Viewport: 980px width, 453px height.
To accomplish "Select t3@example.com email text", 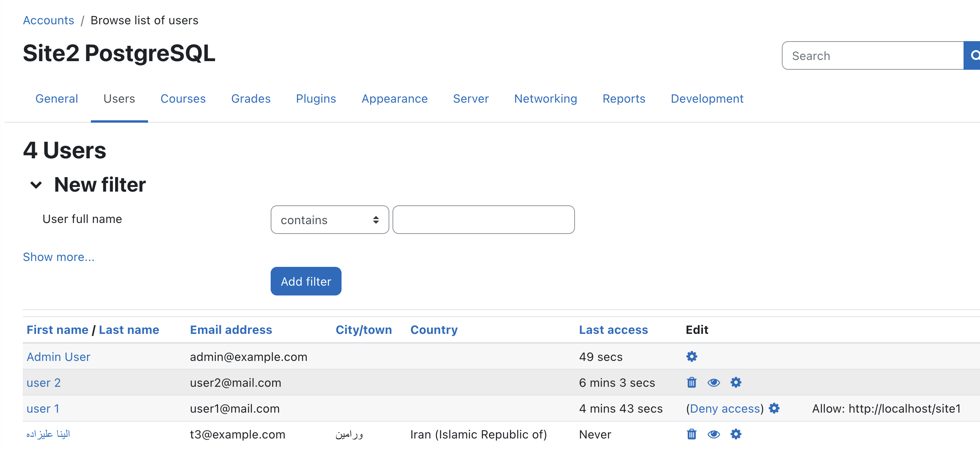I will point(238,434).
